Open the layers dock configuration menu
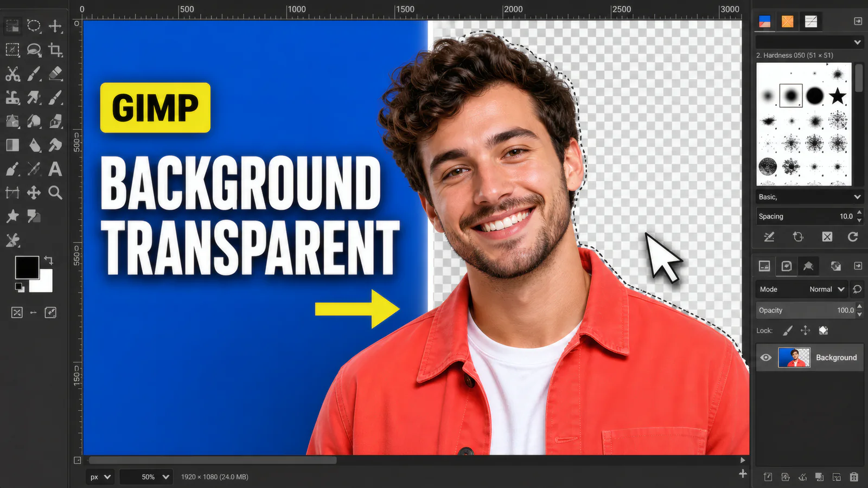Viewport: 868px width, 488px height. coord(858,266)
